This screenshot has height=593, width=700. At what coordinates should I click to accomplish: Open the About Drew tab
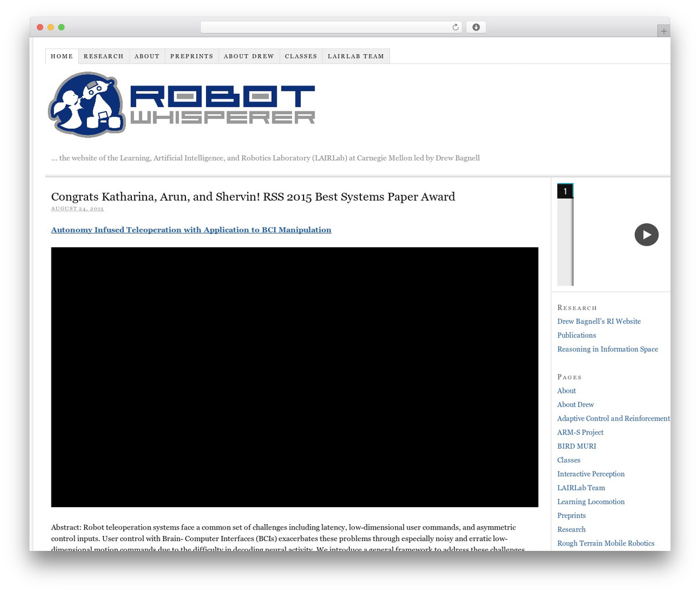(249, 56)
